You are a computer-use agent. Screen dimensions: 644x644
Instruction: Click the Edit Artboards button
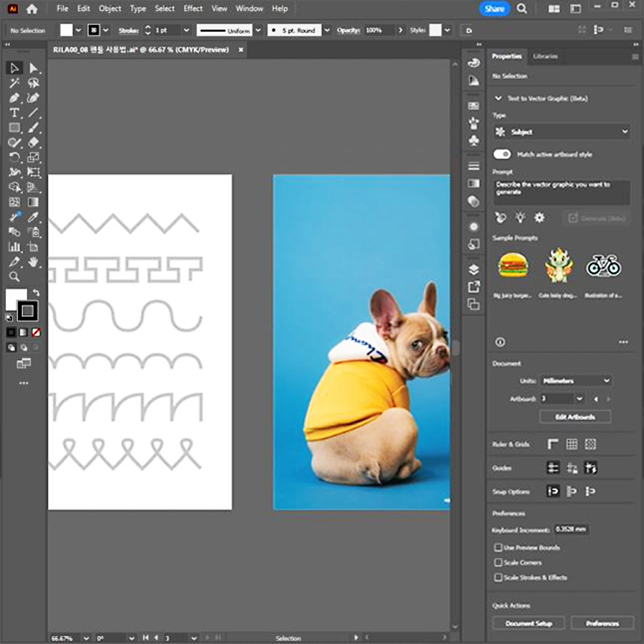tap(575, 417)
